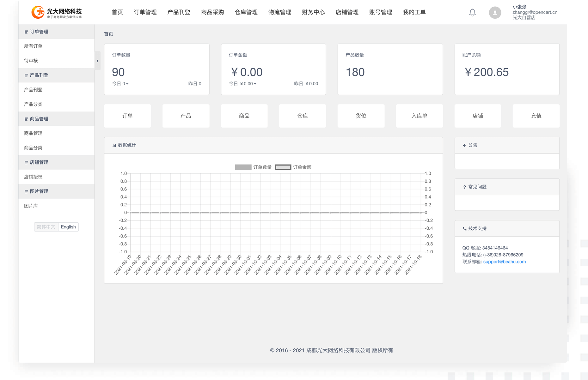This screenshot has width=588, height=380.
Task: Open 店铺授权 in the sidebar
Action: tap(33, 177)
